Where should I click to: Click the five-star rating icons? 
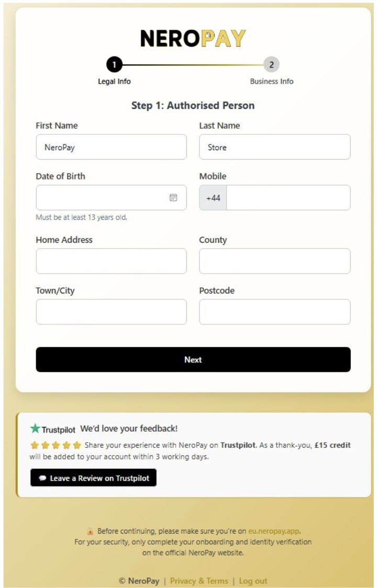click(x=56, y=446)
